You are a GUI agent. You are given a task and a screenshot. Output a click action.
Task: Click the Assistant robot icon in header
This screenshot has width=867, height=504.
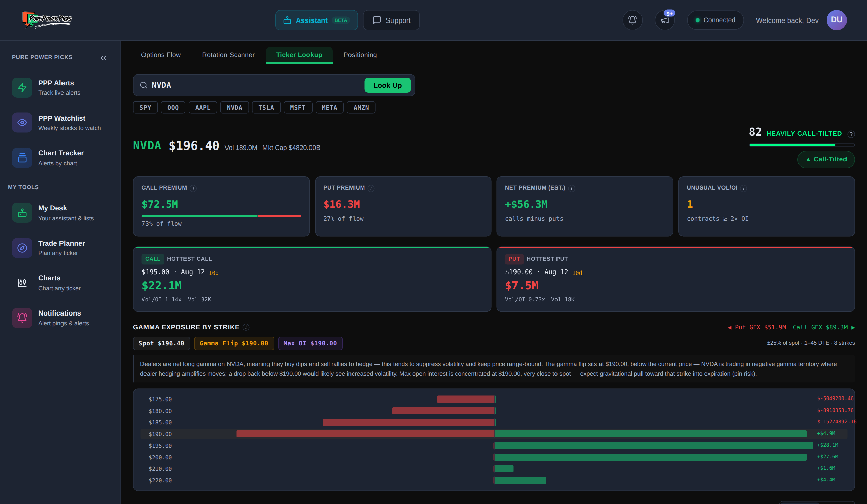pos(287,20)
